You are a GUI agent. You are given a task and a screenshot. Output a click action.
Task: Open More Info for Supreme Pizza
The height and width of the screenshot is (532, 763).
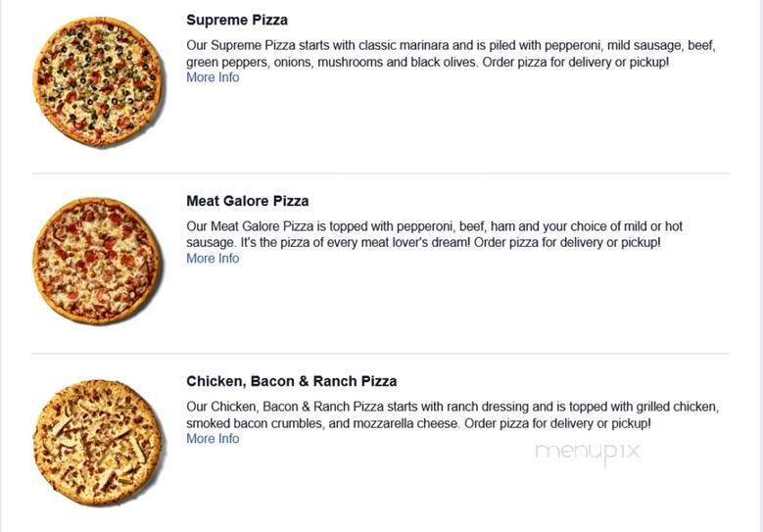(x=213, y=77)
